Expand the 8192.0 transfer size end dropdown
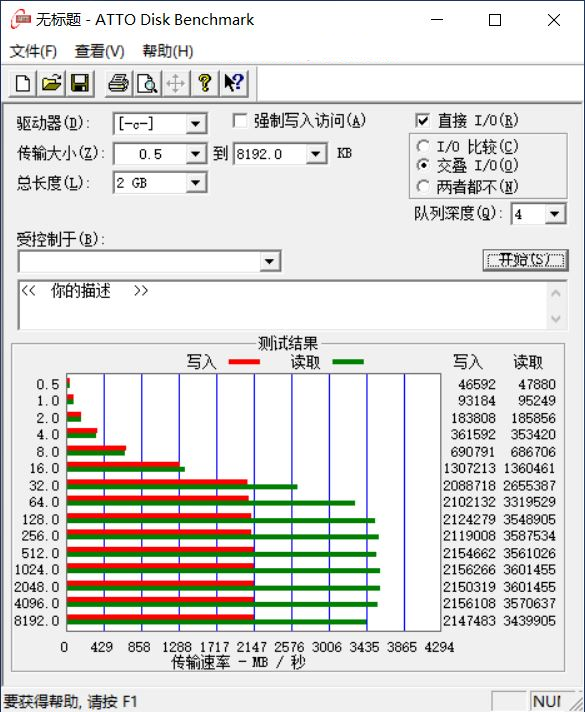585x712 pixels. click(316, 154)
